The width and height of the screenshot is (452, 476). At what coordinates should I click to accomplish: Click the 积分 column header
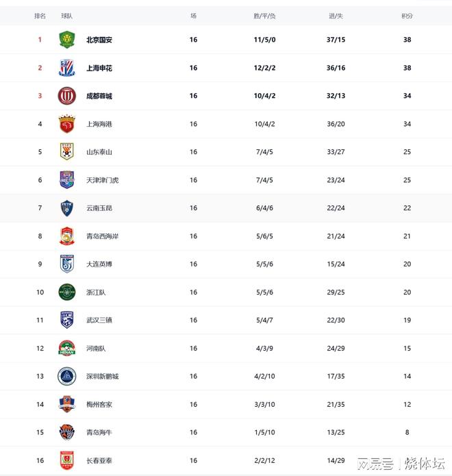tap(407, 16)
